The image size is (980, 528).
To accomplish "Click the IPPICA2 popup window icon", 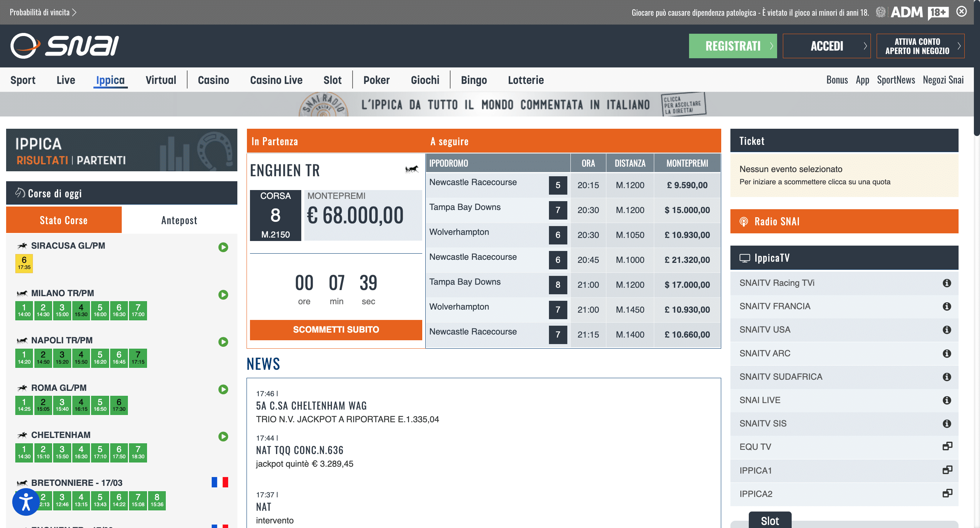I will 947,494.
